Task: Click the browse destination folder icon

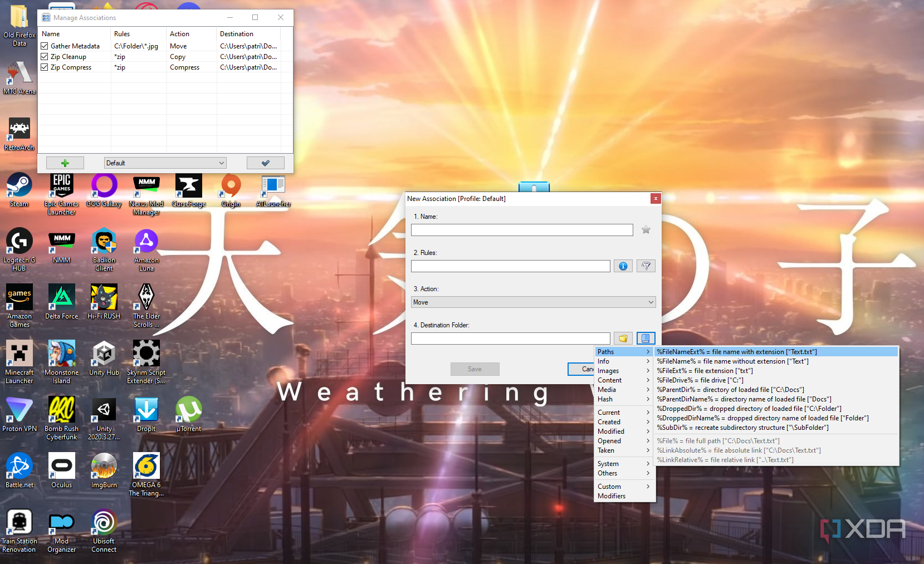Action: (x=623, y=339)
